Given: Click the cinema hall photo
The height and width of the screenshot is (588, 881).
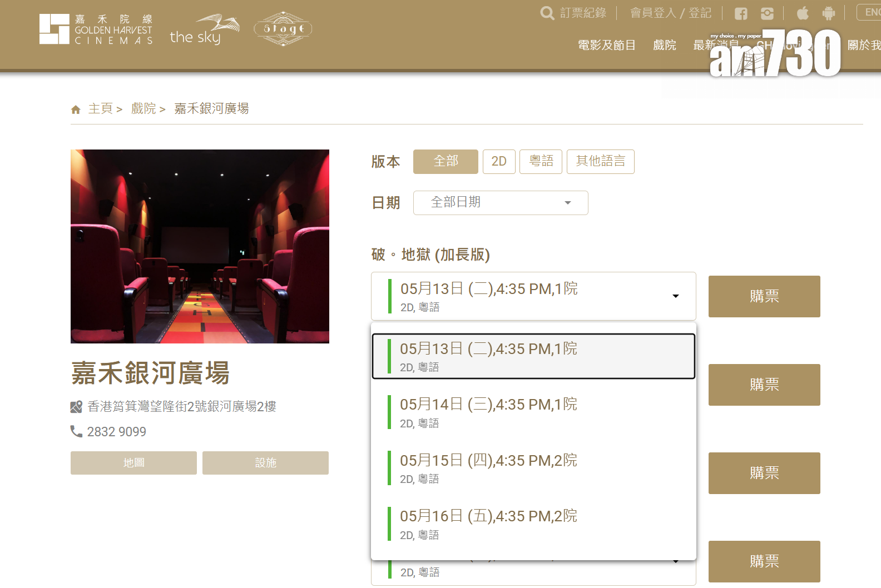Looking at the screenshot, I should (x=200, y=246).
